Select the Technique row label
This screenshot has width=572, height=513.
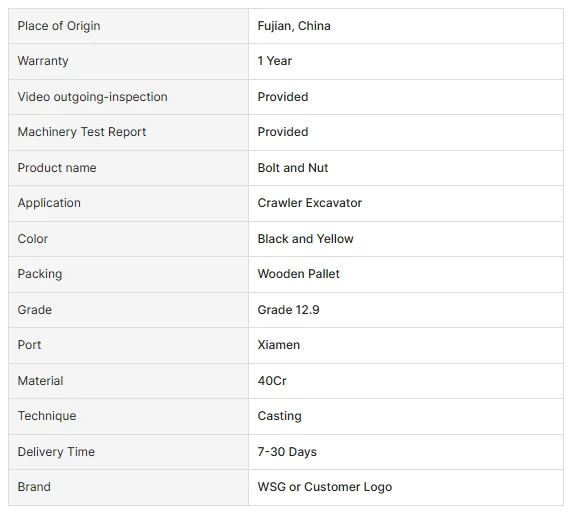[47, 416]
